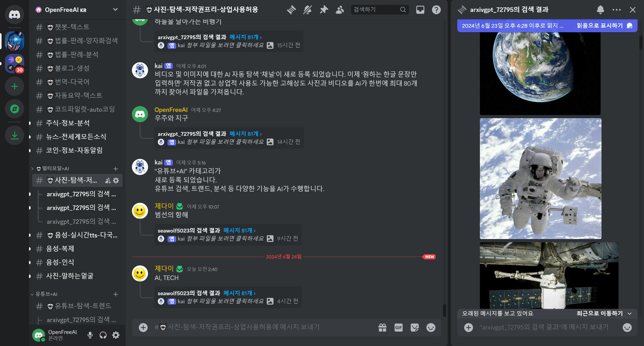Open pinned messages with the pin icon

(324, 10)
